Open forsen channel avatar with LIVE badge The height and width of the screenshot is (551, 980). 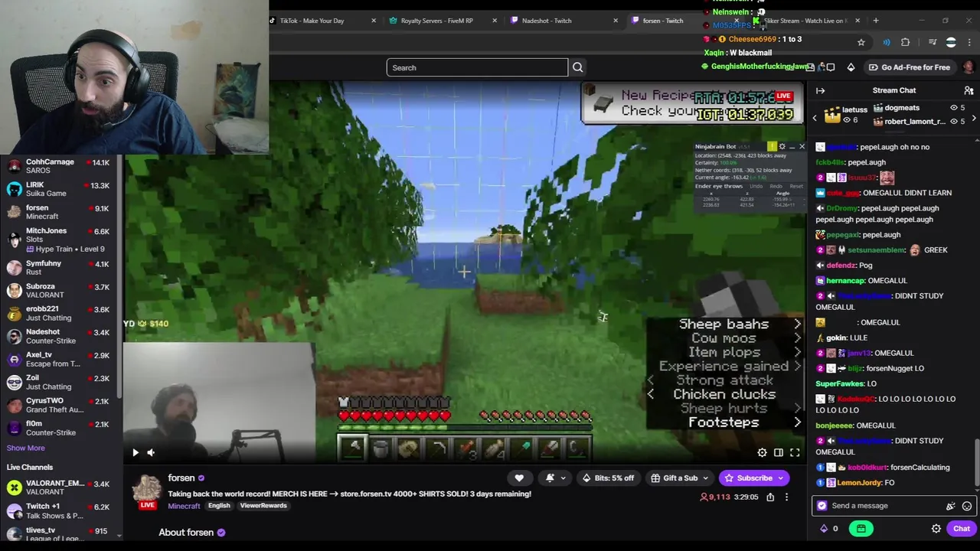click(x=147, y=491)
